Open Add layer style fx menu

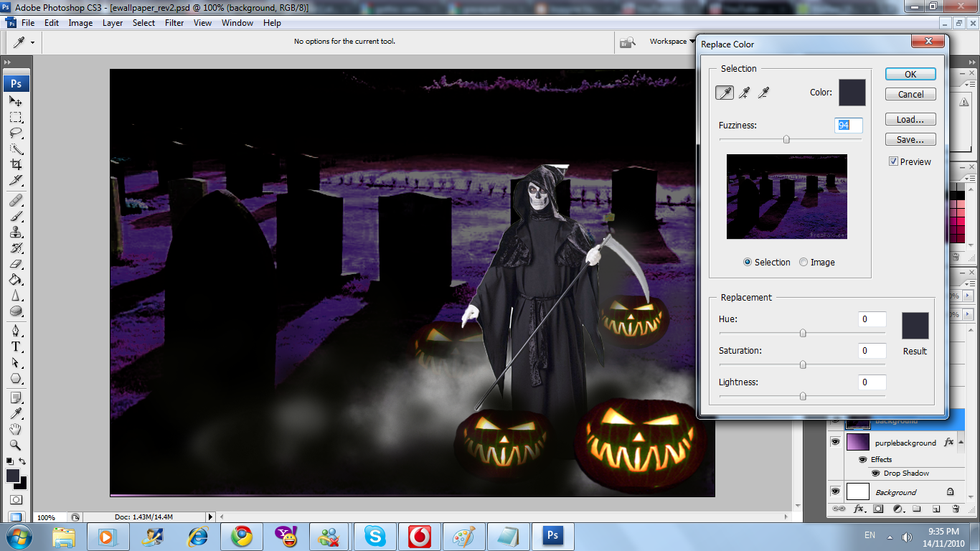click(859, 509)
